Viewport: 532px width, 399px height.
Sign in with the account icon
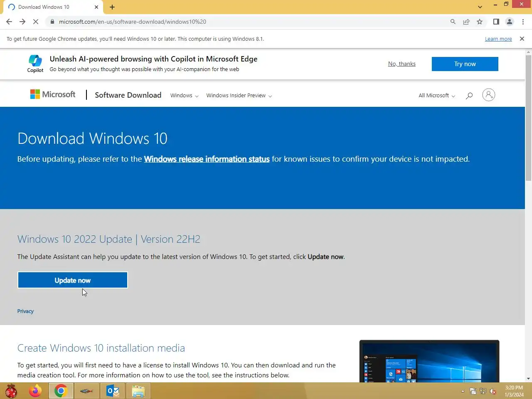point(489,95)
